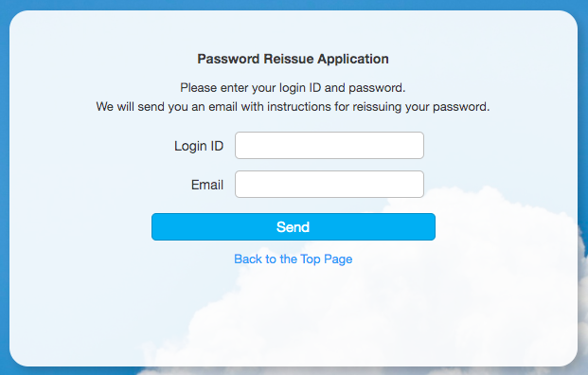Focus the text box beside Login ID
This screenshot has width=588, height=375.
pos(330,145)
